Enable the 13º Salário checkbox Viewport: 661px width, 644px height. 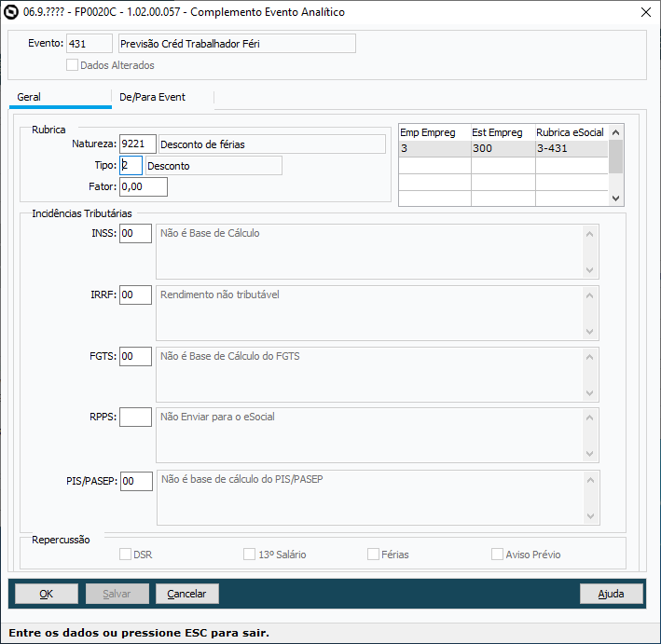click(249, 555)
